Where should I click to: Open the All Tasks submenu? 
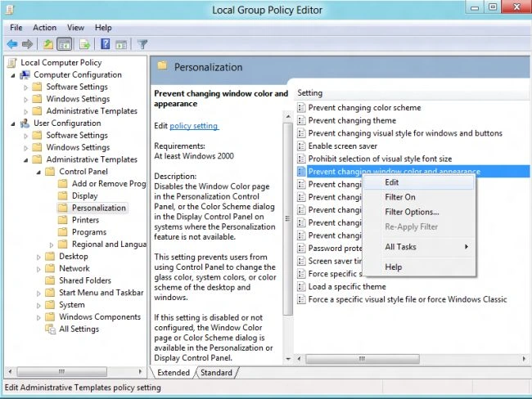point(419,247)
